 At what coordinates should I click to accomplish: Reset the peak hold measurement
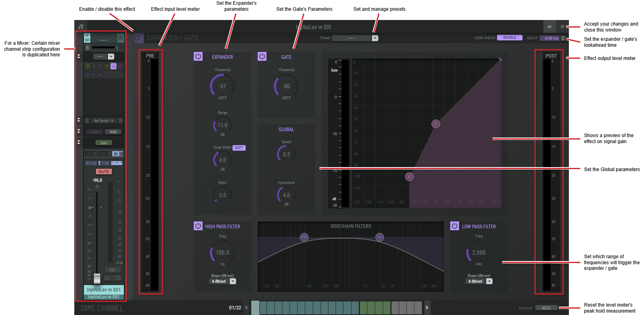click(547, 308)
